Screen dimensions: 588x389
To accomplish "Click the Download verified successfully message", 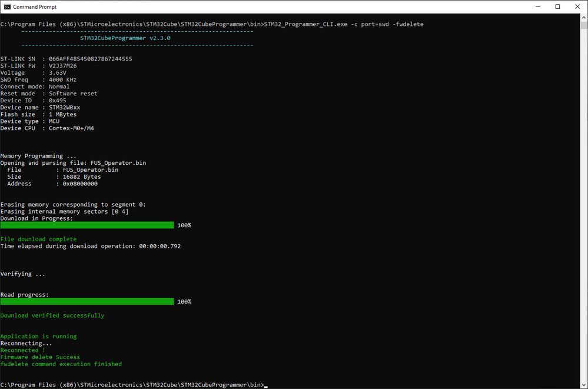I will [52, 315].
